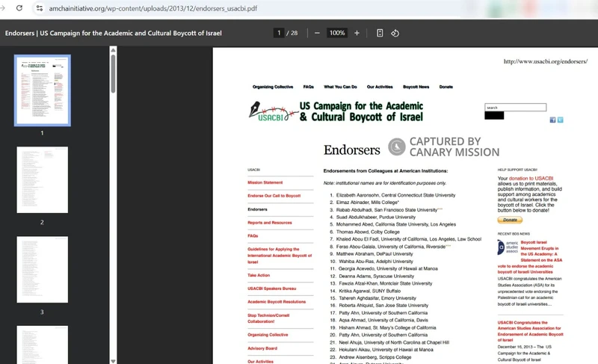The width and height of the screenshot is (598, 364).
Task: Click the site search box
Action: point(515,108)
